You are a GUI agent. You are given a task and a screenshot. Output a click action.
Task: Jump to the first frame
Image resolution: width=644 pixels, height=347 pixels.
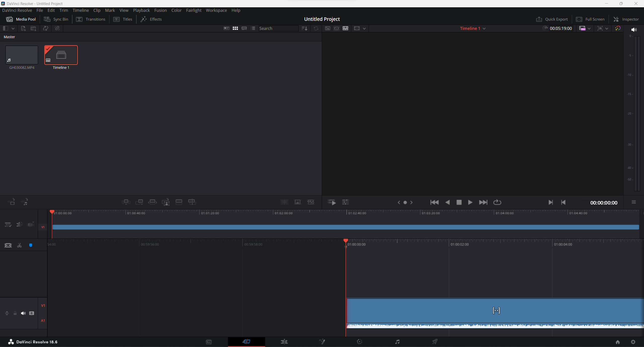(x=434, y=202)
